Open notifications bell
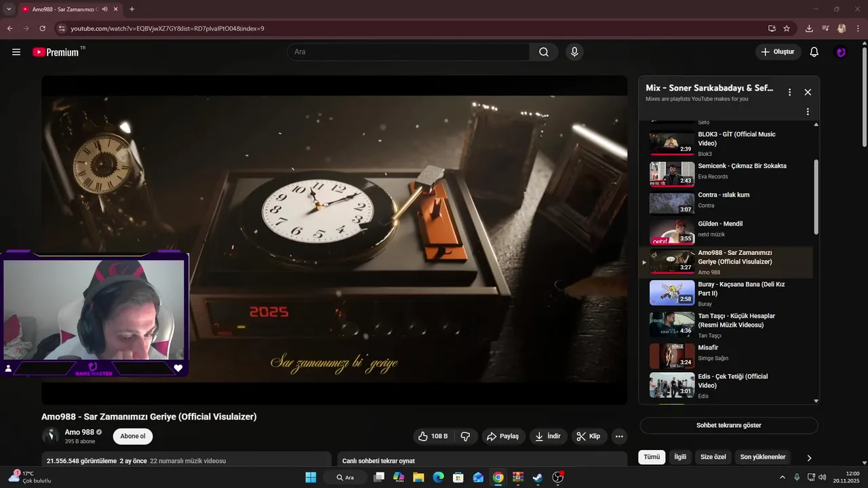The image size is (868, 488). pos(814,52)
